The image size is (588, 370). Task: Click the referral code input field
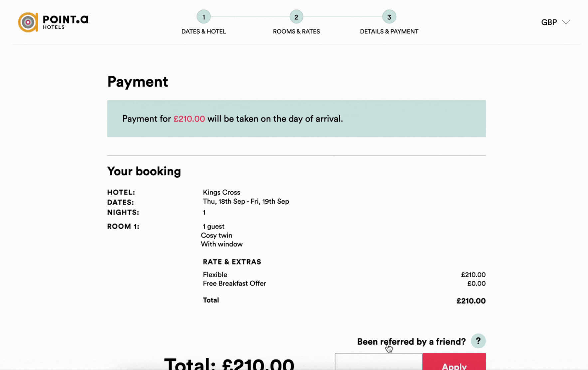(x=378, y=362)
